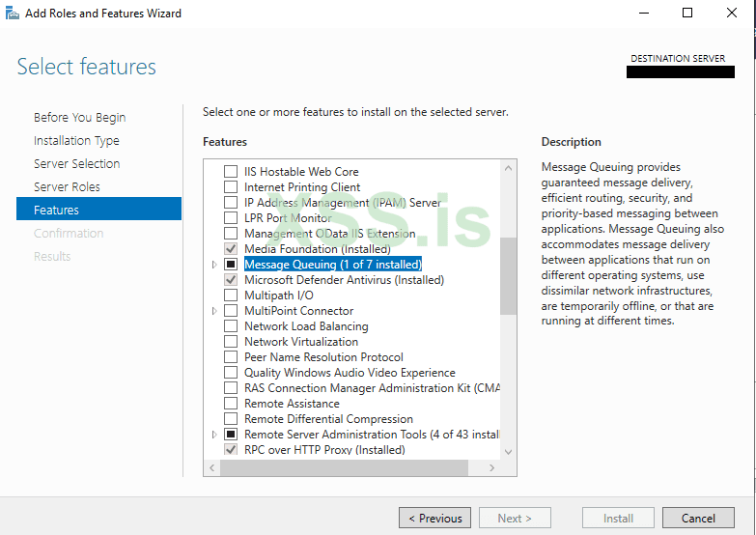Select 'Message Queuing (1 of 7 installed)' row

[x=333, y=265]
